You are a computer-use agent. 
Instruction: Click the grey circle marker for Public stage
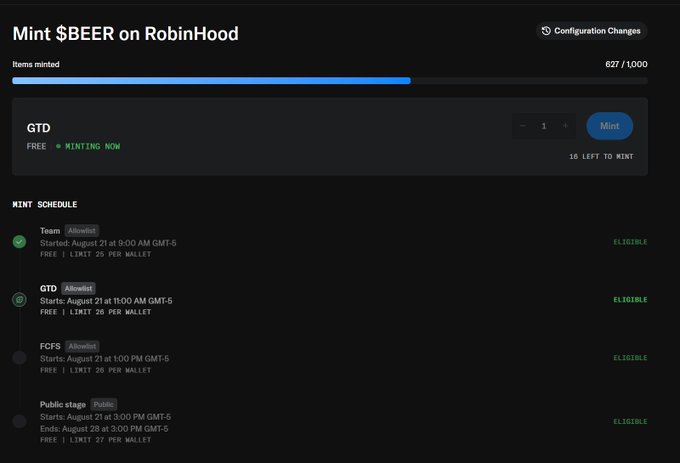click(19, 421)
